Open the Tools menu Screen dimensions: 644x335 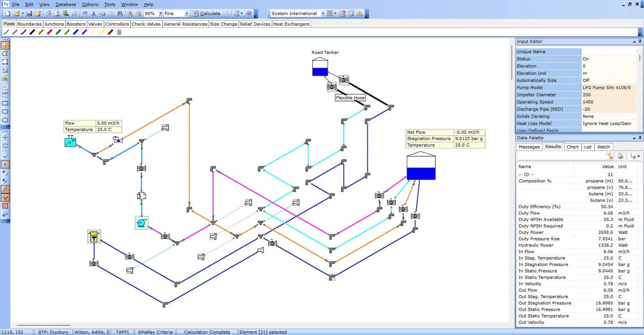pos(109,5)
